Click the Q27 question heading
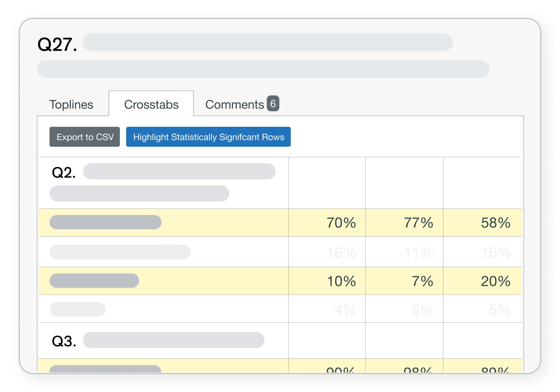Image resolution: width=560 pixels, height=392 pixels. pos(57,45)
